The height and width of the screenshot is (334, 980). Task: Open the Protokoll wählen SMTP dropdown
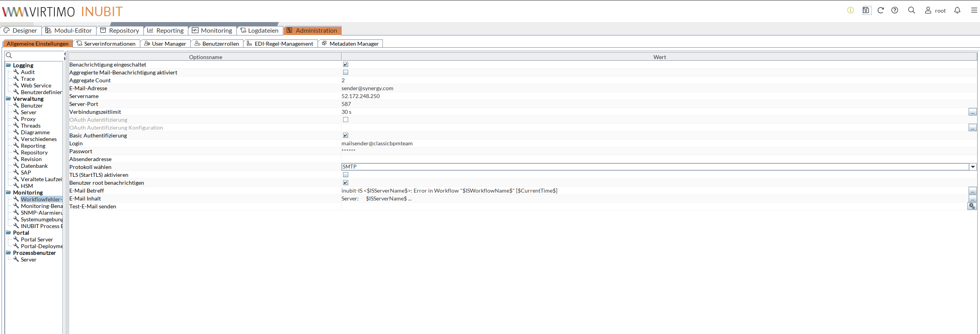pos(973,167)
